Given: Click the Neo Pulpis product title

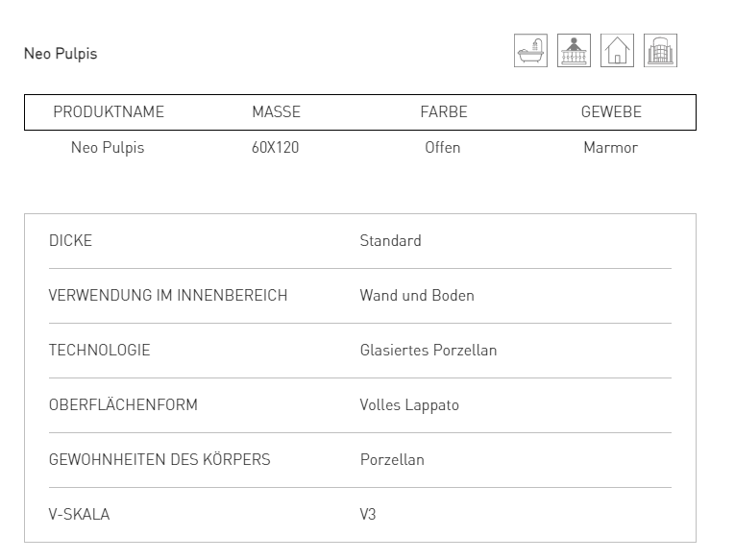Looking at the screenshot, I should point(61,54).
